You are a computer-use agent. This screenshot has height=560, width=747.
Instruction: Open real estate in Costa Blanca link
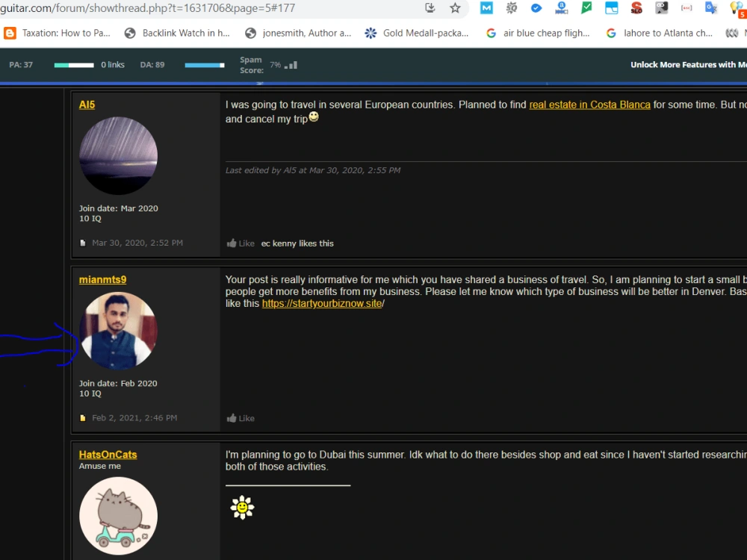tap(589, 105)
